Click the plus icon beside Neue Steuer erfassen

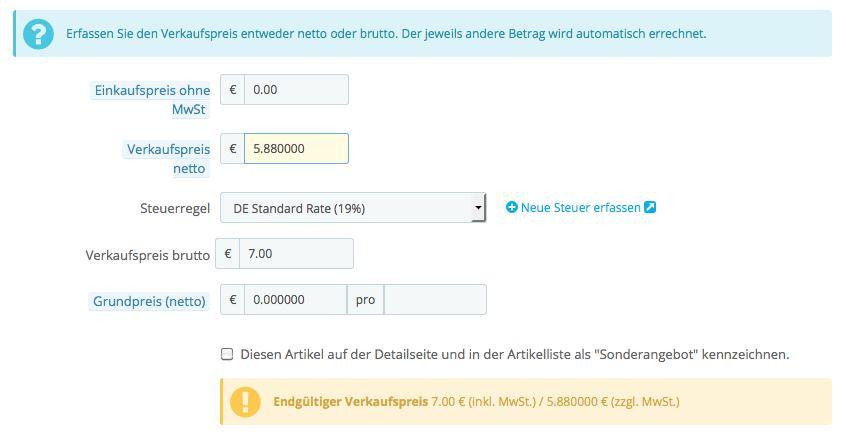512,208
